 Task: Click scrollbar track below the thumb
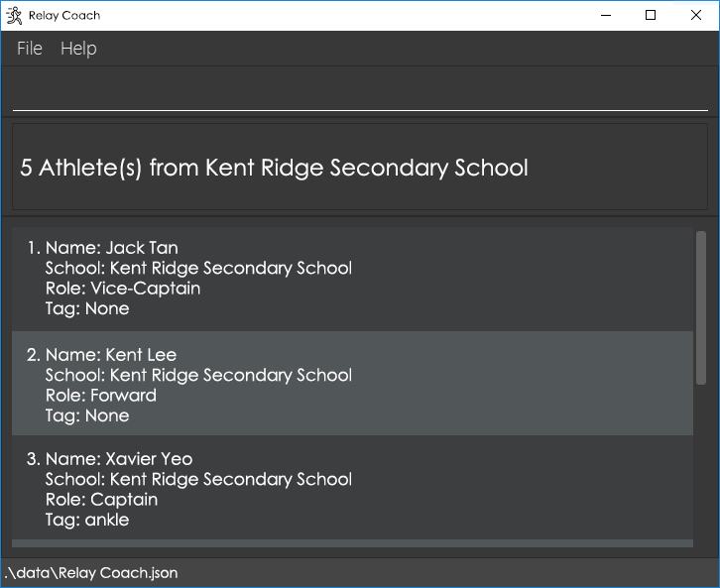[701, 466]
